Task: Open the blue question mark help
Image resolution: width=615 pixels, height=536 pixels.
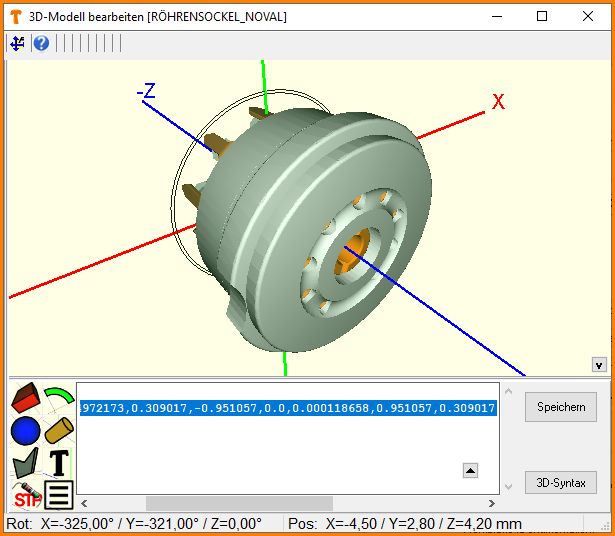Action: [x=41, y=43]
